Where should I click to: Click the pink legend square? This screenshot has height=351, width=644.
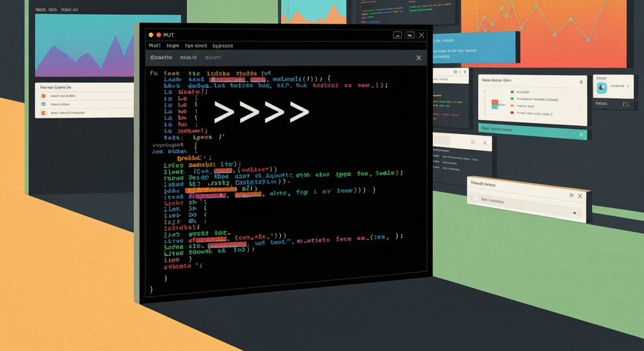coord(512,112)
